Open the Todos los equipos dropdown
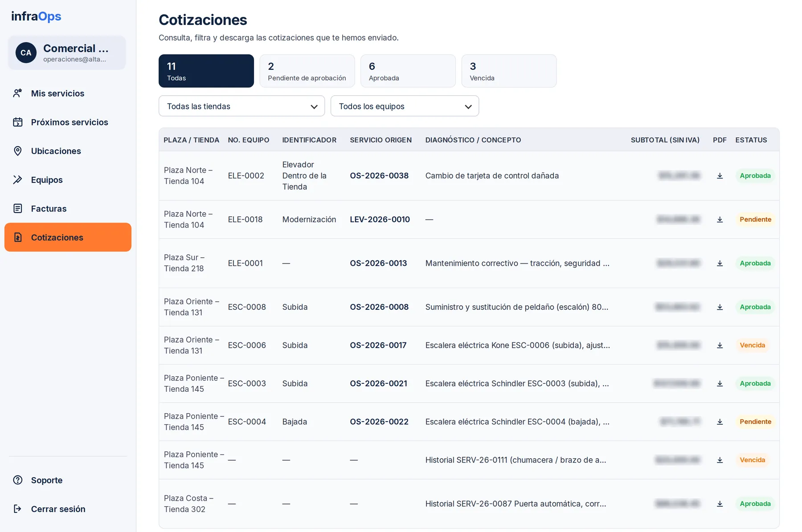Viewport: 802px width, 532px height. coord(405,106)
